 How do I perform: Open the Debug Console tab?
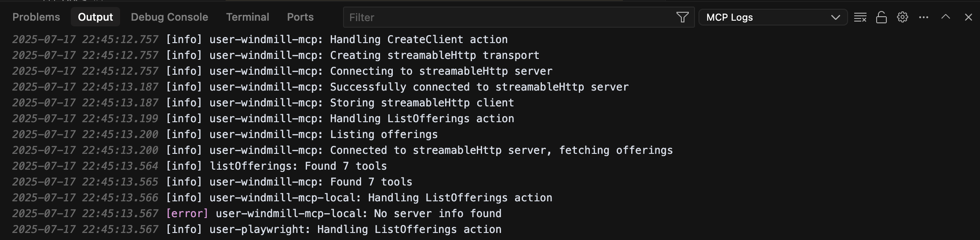[169, 17]
